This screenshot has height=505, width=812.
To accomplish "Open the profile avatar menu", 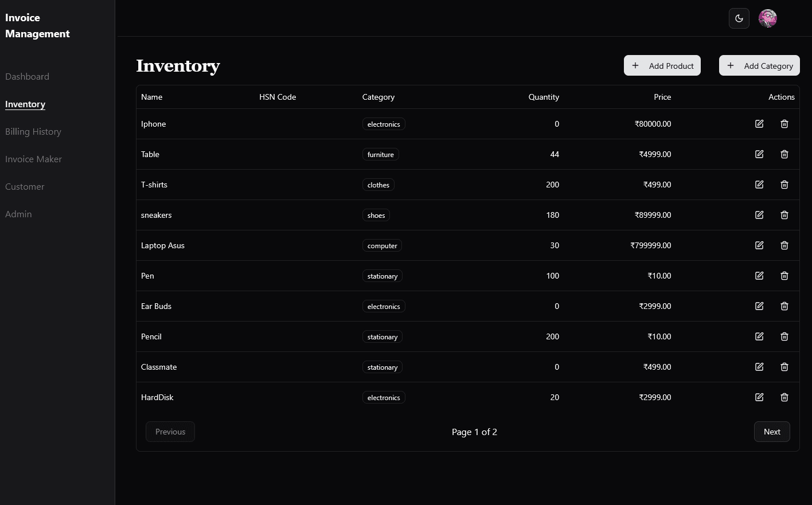I will coord(768,18).
